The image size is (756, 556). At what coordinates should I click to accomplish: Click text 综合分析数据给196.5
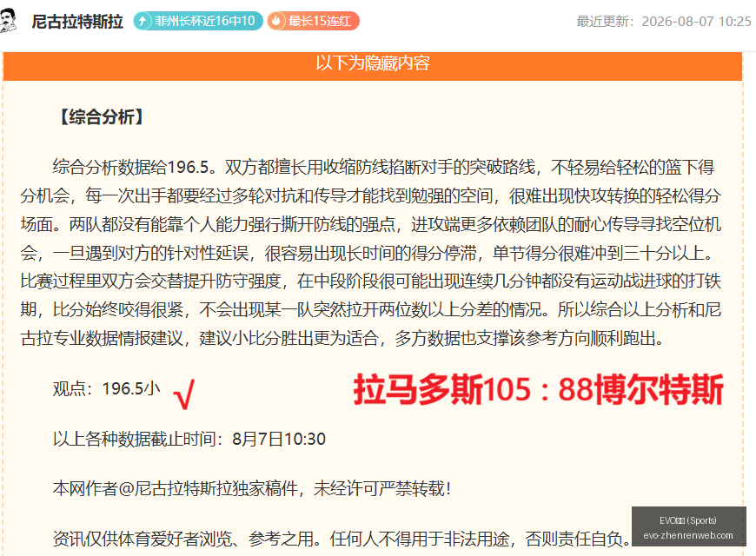click(133, 167)
